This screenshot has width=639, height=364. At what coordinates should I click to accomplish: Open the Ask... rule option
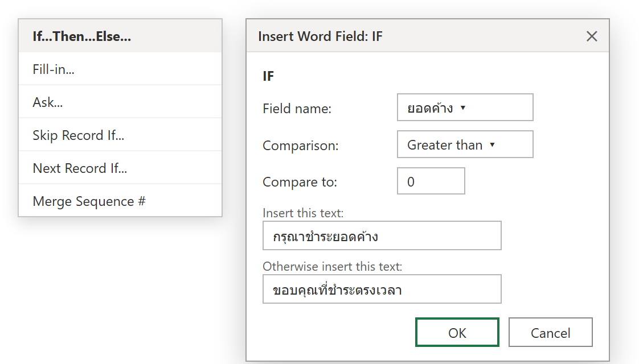coord(120,102)
